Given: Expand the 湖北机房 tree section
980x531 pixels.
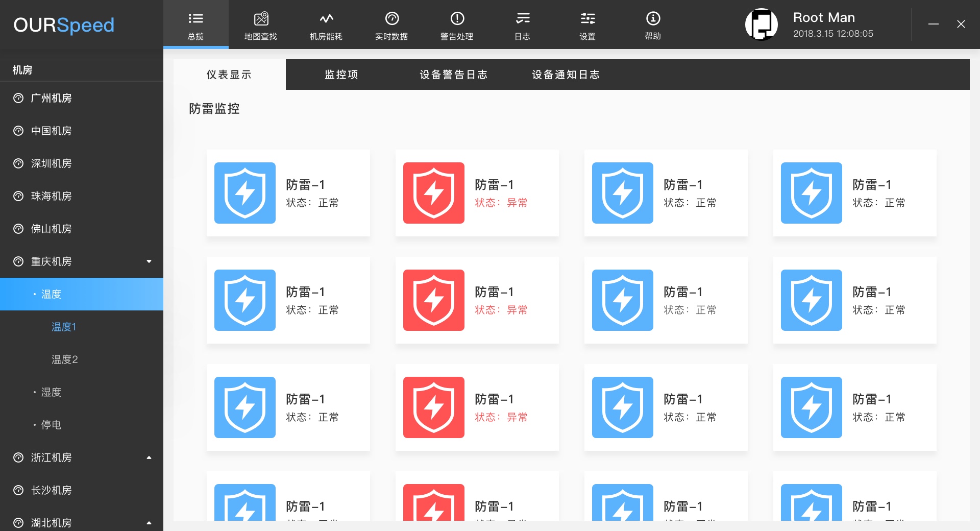Looking at the screenshot, I should (x=149, y=522).
